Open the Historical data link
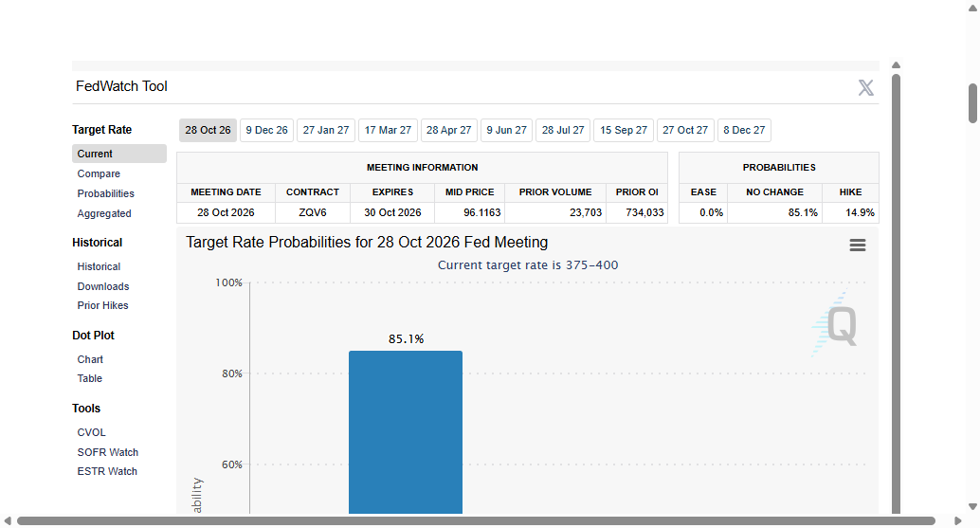The height and width of the screenshot is (528, 980). point(99,266)
